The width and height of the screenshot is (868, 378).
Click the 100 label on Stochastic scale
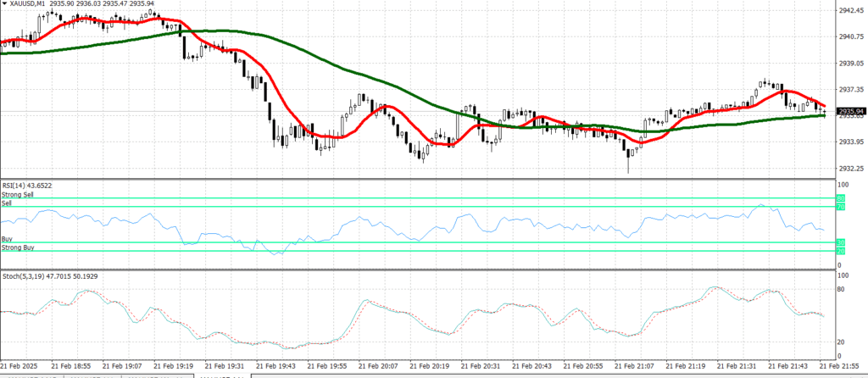coord(843,275)
